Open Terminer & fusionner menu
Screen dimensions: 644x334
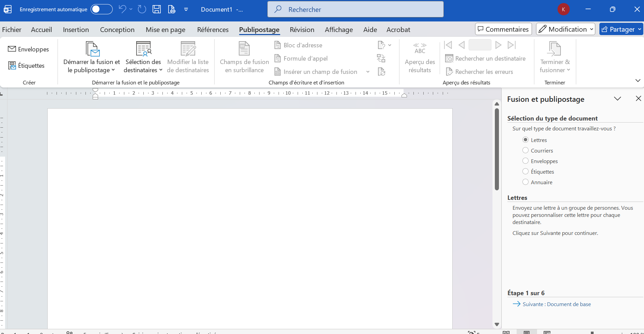(555, 57)
